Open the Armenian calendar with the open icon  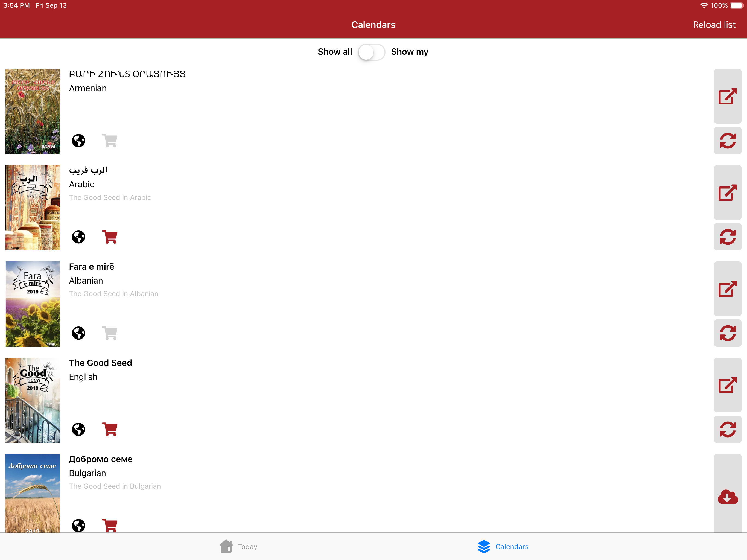click(x=727, y=97)
